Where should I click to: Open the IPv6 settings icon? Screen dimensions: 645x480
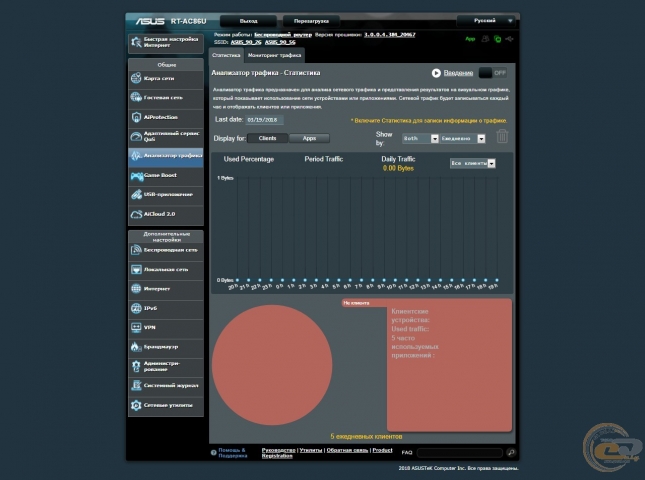click(x=136, y=308)
